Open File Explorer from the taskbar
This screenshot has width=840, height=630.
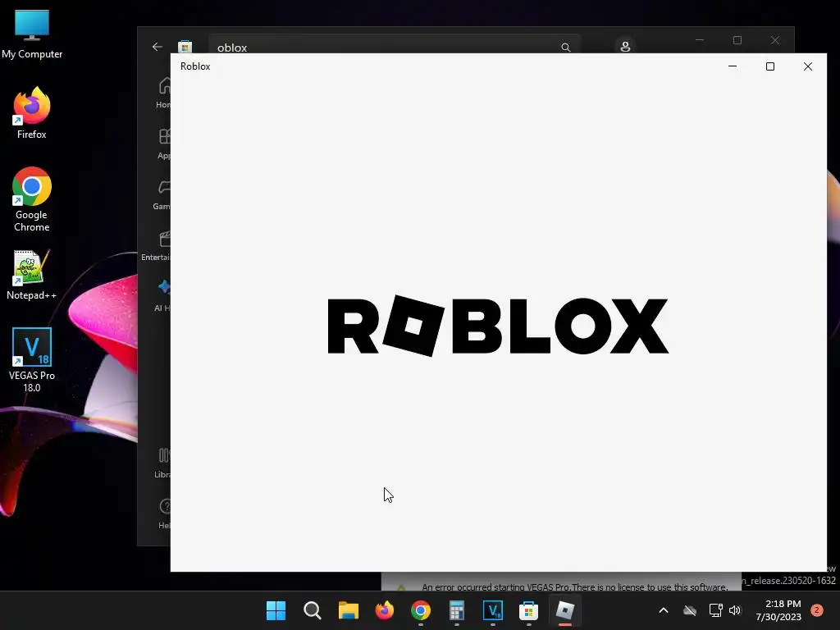[x=348, y=610]
